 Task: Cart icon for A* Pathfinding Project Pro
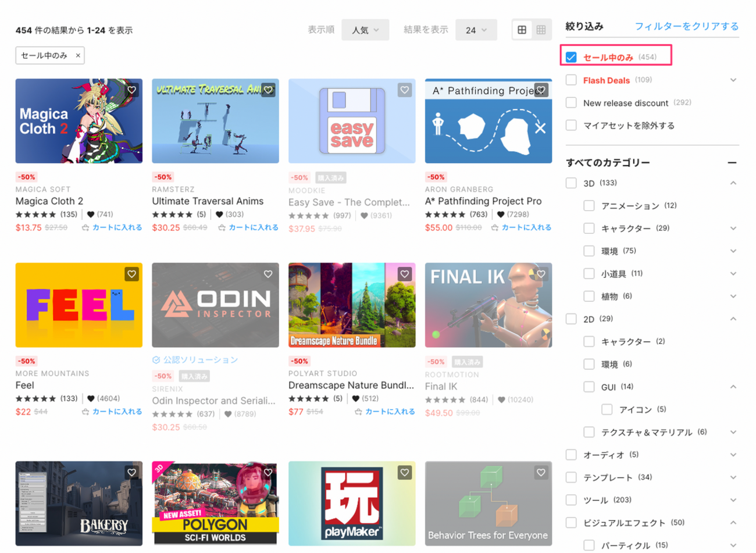coord(494,228)
